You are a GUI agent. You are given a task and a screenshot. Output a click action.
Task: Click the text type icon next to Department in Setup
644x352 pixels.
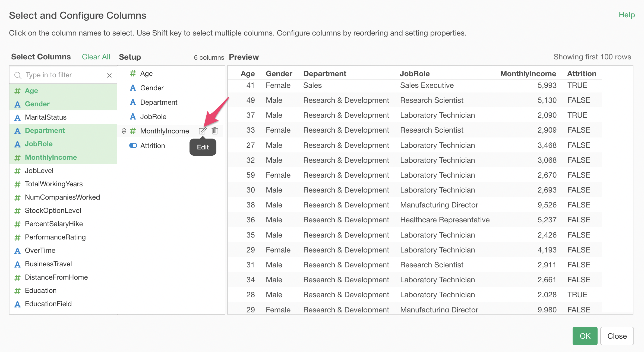[x=133, y=102]
